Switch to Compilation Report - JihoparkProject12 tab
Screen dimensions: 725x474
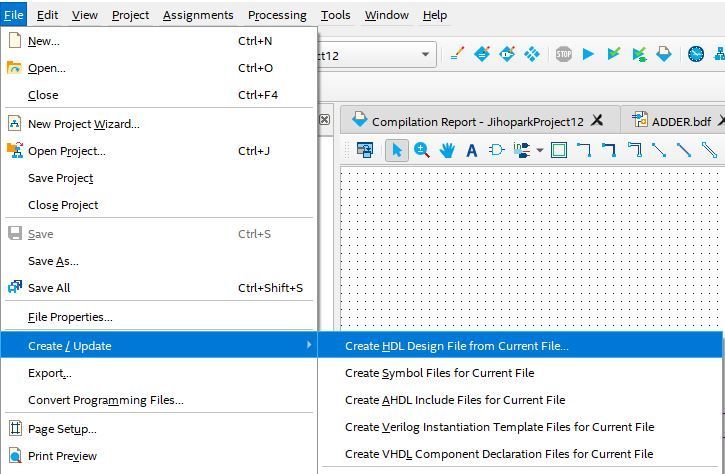(x=478, y=122)
